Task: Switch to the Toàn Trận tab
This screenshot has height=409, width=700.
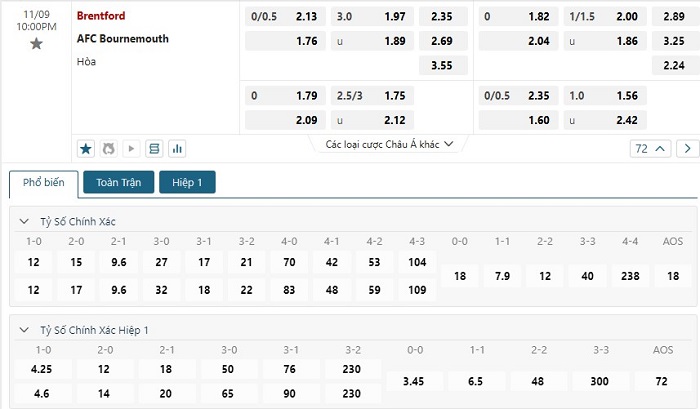Action: click(x=119, y=183)
